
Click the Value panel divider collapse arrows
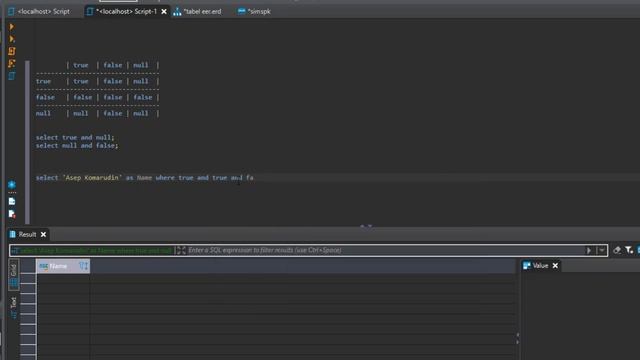coord(518,338)
